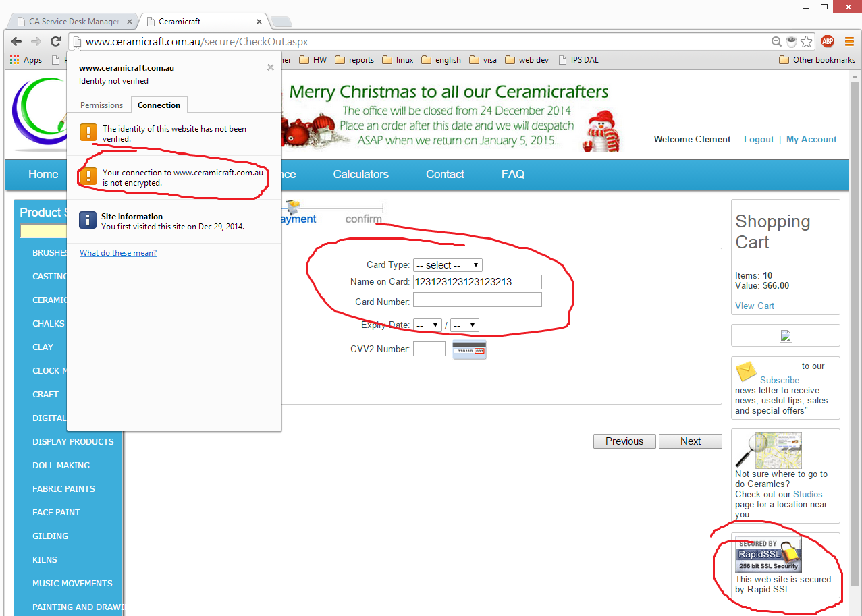This screenshot has height=616, width=862.
Task: Open the Home menu item
Action: coord(43,175)
